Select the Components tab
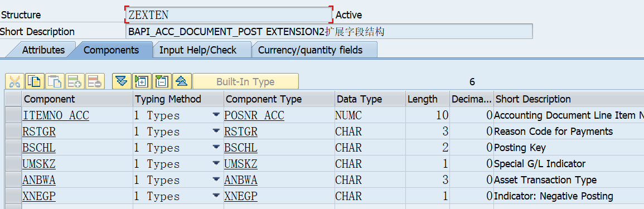644x209 pixels. tap(111, 50)
